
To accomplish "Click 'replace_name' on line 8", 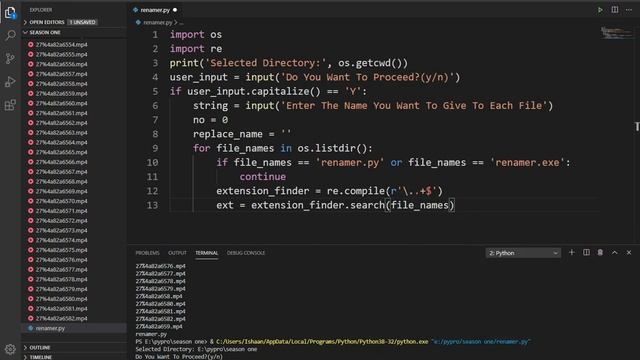I will point(228,134).
